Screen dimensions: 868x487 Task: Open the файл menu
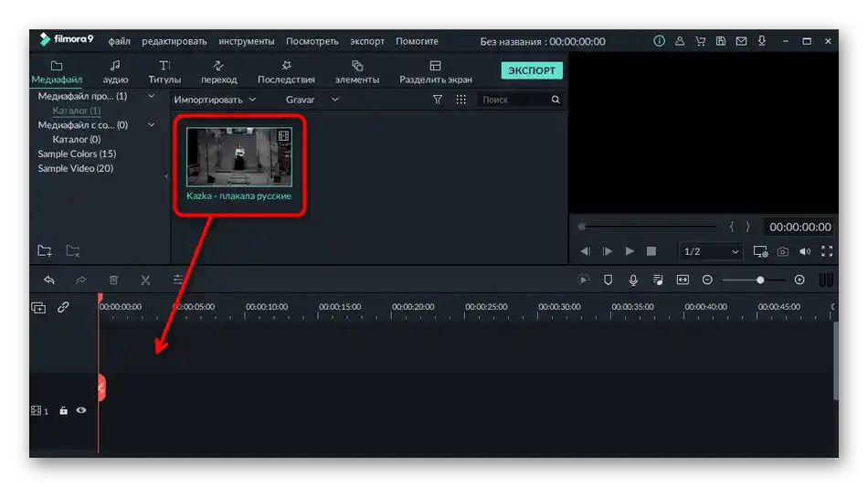(119, 41)
